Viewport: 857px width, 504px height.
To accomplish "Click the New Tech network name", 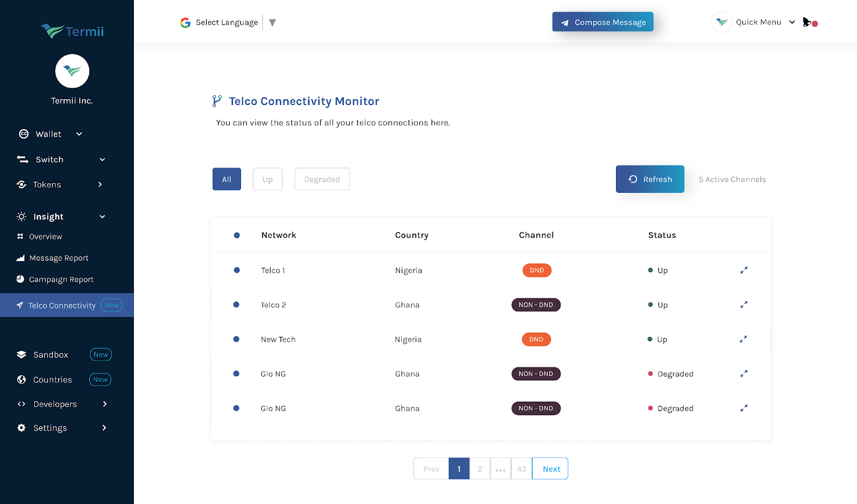I will pos(278,340).
